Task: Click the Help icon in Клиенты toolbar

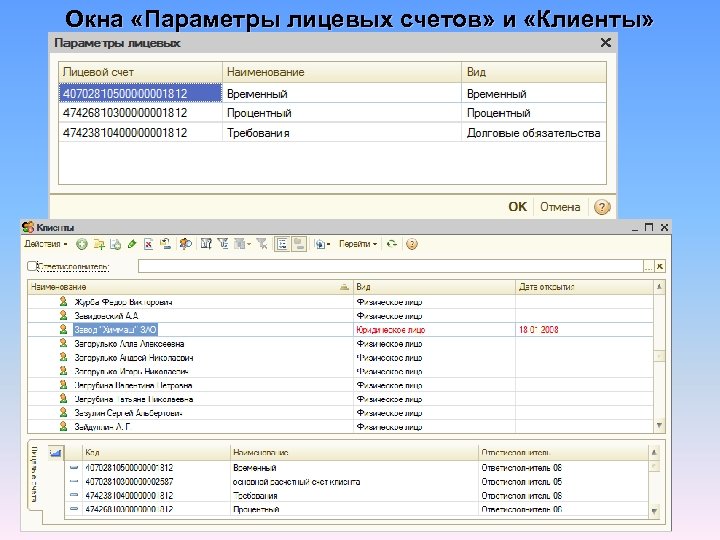Action: (x=412, y=244)
